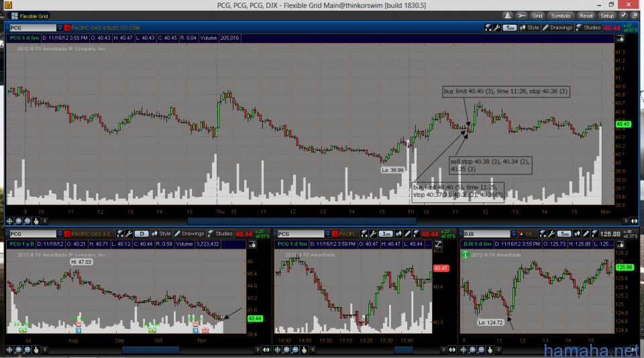Open the alerts bell icon

pos(508,16)
